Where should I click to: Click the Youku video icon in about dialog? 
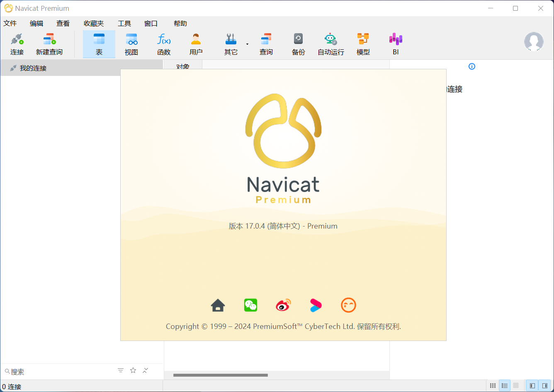[x=316, y=305]
